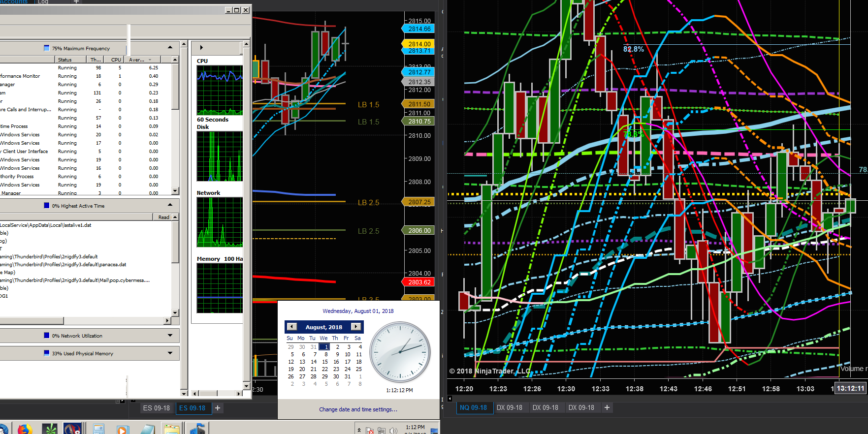868x434 pixels.
Task: Click the August, 2018 calendar title
Action: point(323,327)
